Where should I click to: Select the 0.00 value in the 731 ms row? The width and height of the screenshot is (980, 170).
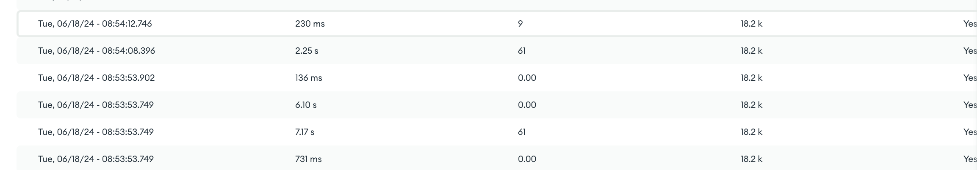(x=527, y=159)
